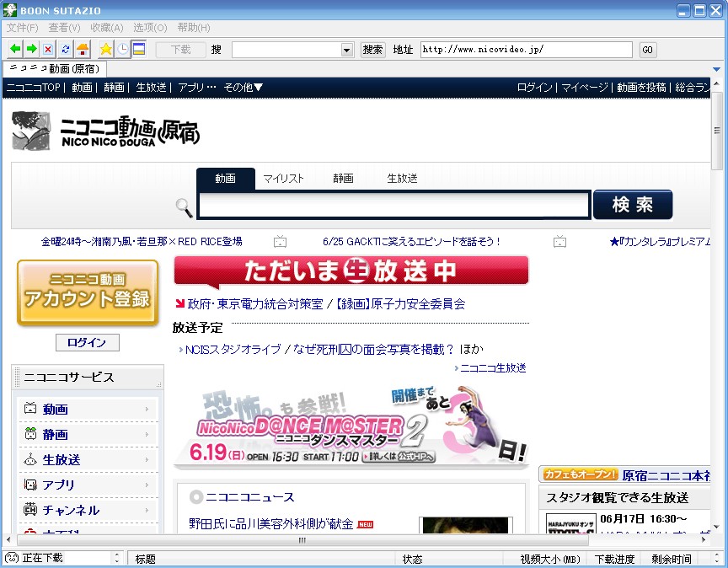Click the ログイン button under account registration

tap(88, 342)
